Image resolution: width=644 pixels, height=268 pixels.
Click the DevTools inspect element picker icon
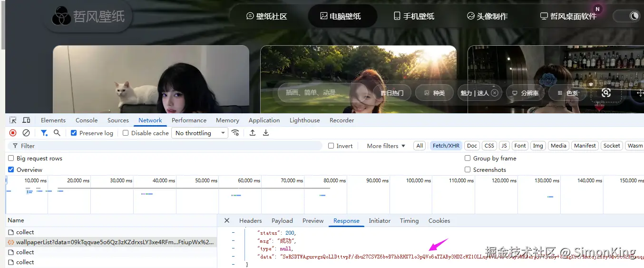(x=13, y=120)
